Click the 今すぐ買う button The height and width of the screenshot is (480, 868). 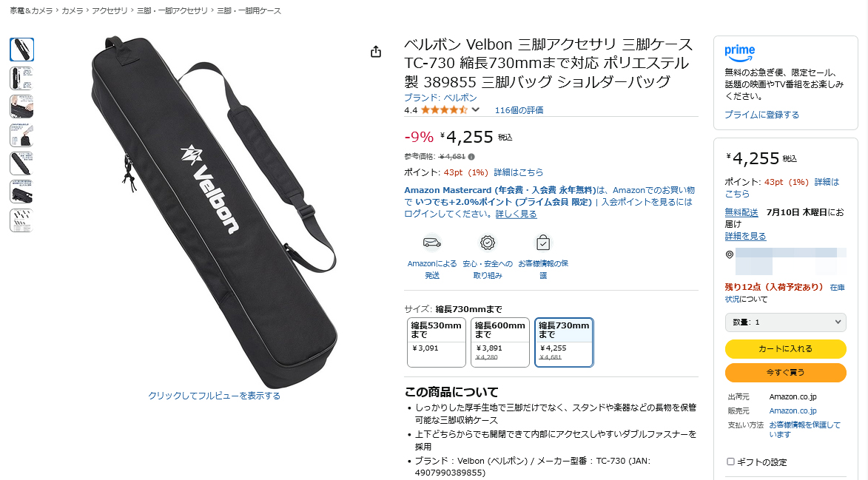pyautogui.click(x=786, y=373)
